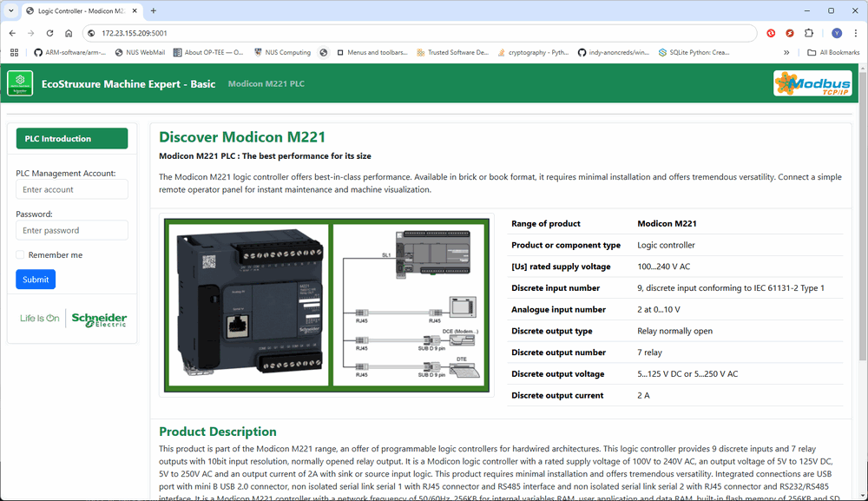Open ARM-software GitHub bookmark
868x501 pixels.
(69, 53)
